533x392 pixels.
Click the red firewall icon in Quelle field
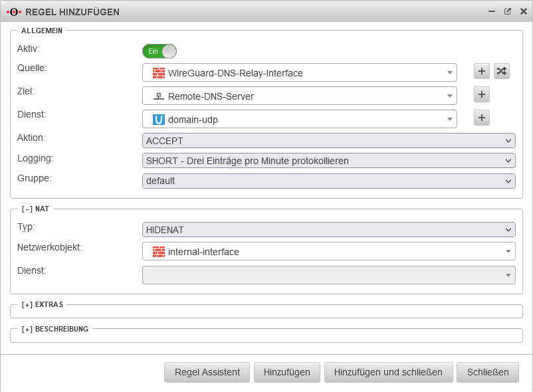[159, 73]
